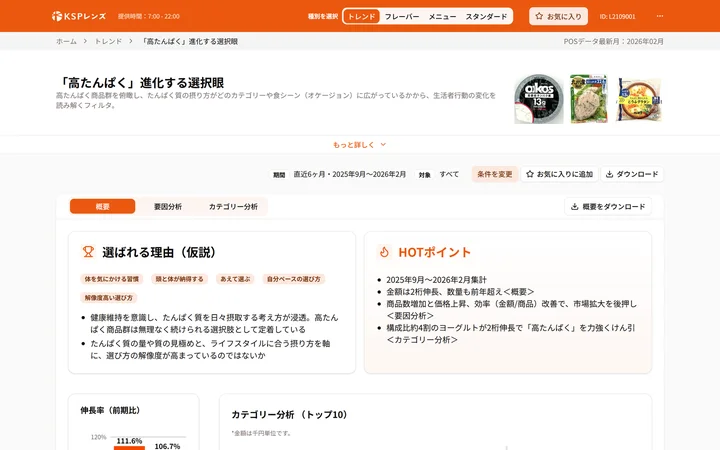Switch to the スタンダード type
This screenshot has width=720, height=450.
tap(486, 17)
